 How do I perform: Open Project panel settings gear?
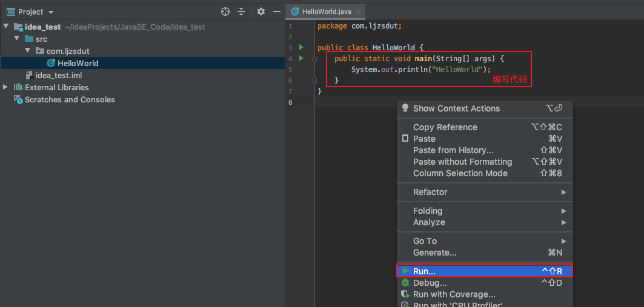(x=261, y=12)
